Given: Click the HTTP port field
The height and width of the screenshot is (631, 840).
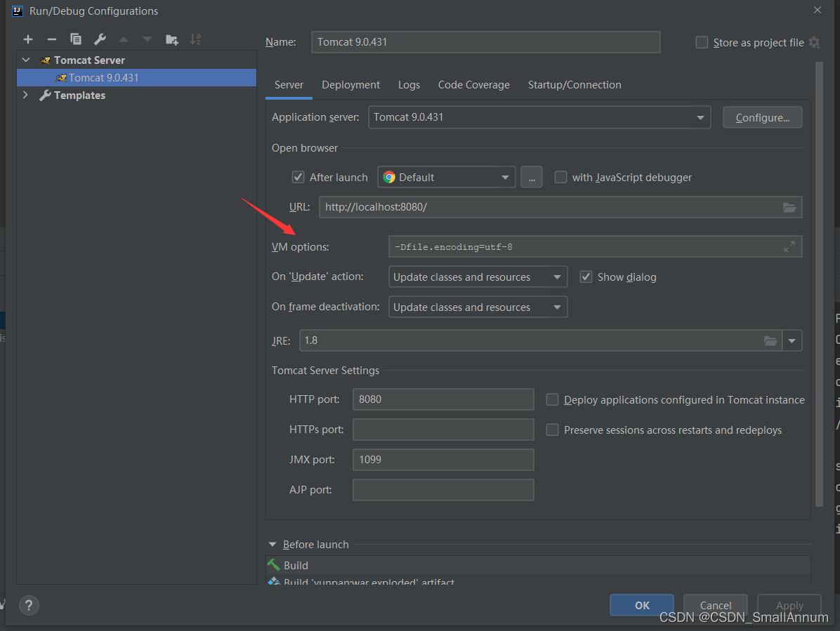Looking at the screenshot, I should (443, 399).
